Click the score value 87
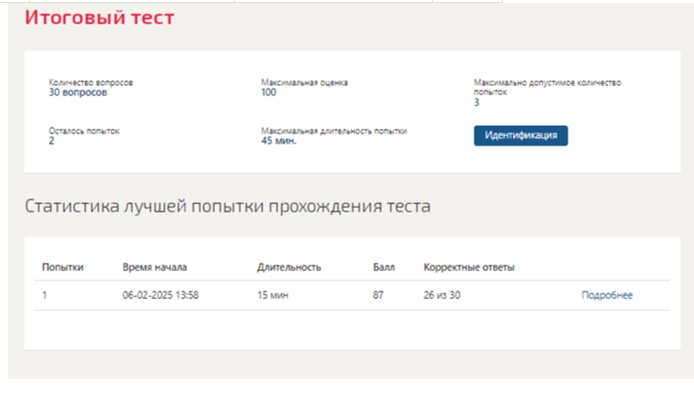 pyautogui.click(x=378, y=295)
